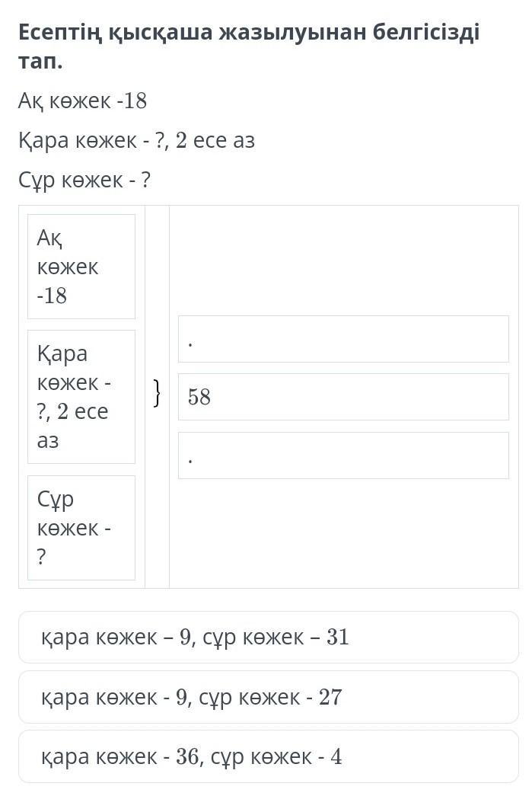Click the word тап. in the heading
Image resolution: width=532 pixels, height=796 pixels.
(41, 62)
